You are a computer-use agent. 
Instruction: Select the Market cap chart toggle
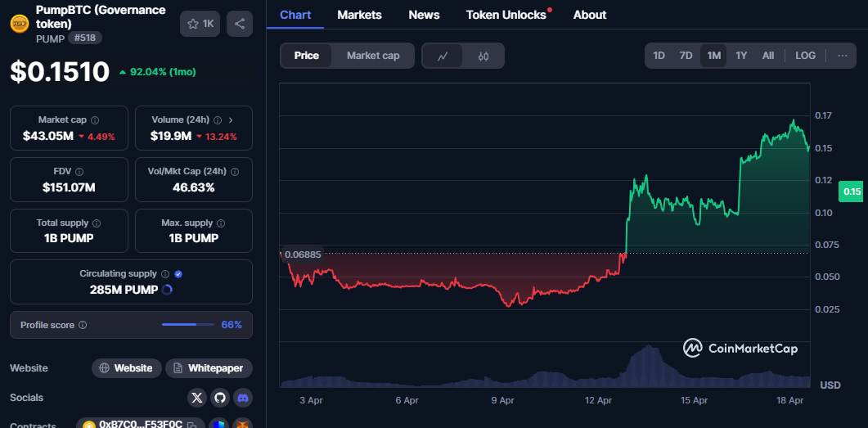click(x=373, y=56)
